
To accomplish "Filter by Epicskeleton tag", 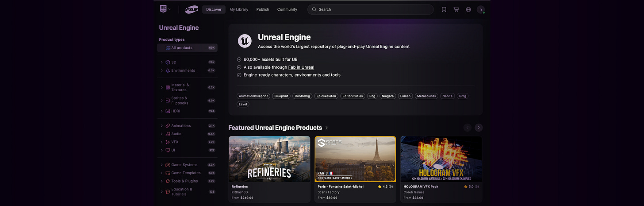I will coord(327,96).
